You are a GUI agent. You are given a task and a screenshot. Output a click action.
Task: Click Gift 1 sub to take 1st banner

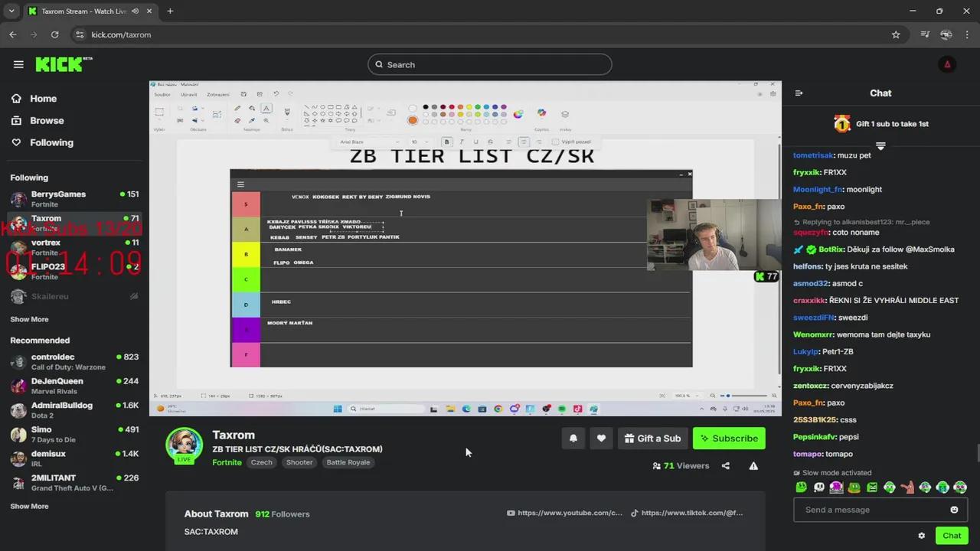click(x=881, y=124)
